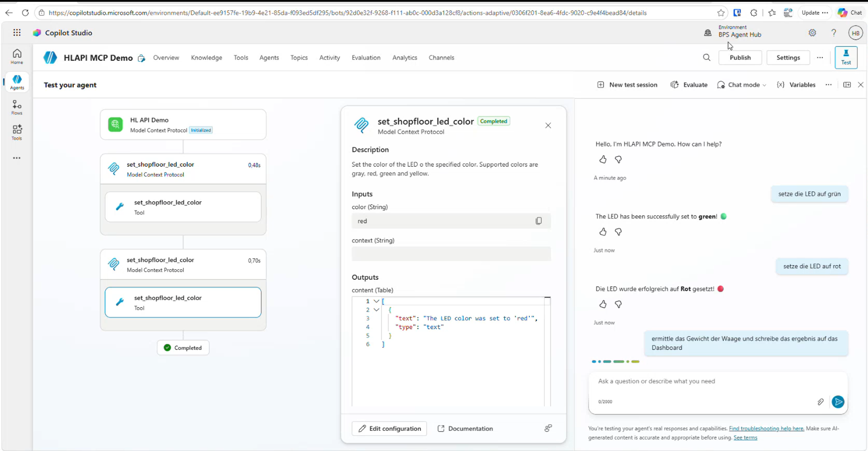
Task: Open the Test pane button
Action: tap(846, 57)
